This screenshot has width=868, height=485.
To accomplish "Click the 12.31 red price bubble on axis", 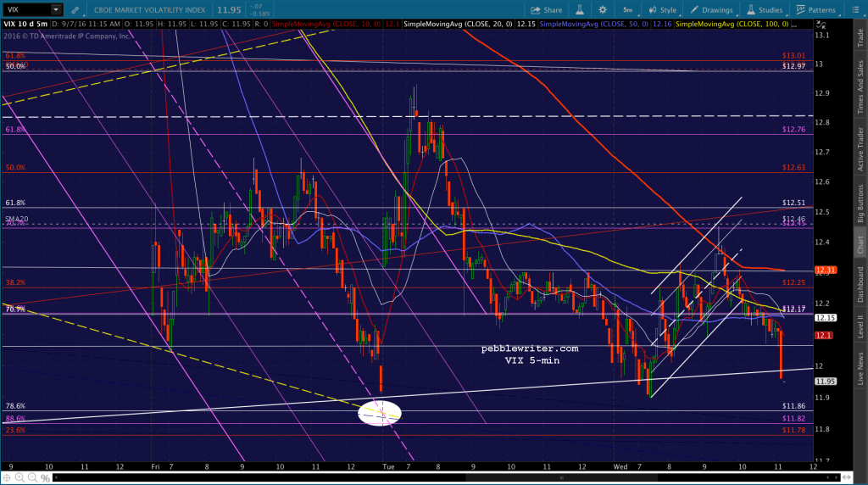I will (x=826, y=270).
